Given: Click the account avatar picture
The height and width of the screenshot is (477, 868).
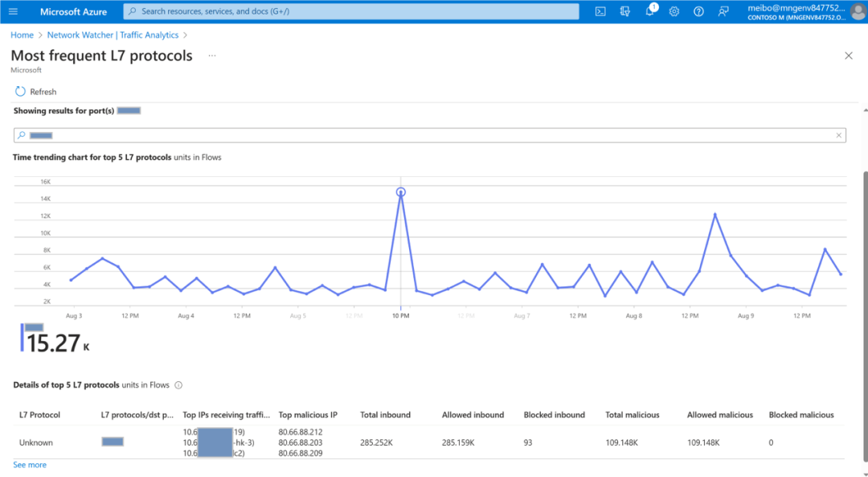Looking at the screenshot, I should [x=858, y=11].
